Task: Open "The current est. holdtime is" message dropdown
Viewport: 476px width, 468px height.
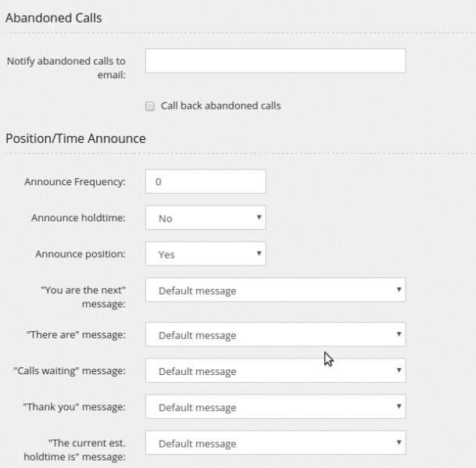Action: pyautogui.click(x=275, y=443)
